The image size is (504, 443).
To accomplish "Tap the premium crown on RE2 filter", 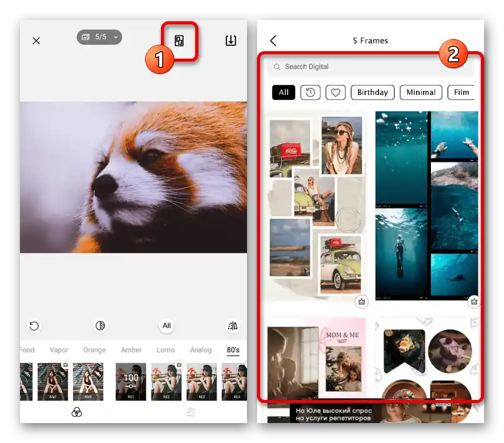I will (179, 364).
